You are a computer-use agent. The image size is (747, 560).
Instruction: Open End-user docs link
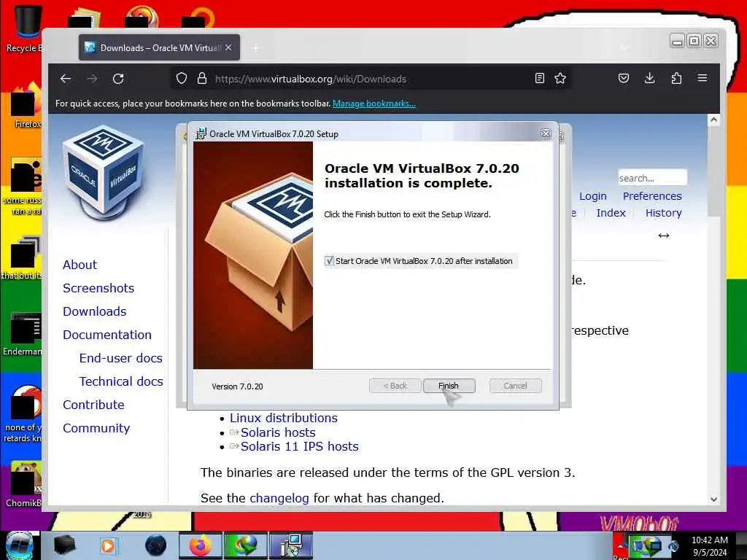pos(121,358)
